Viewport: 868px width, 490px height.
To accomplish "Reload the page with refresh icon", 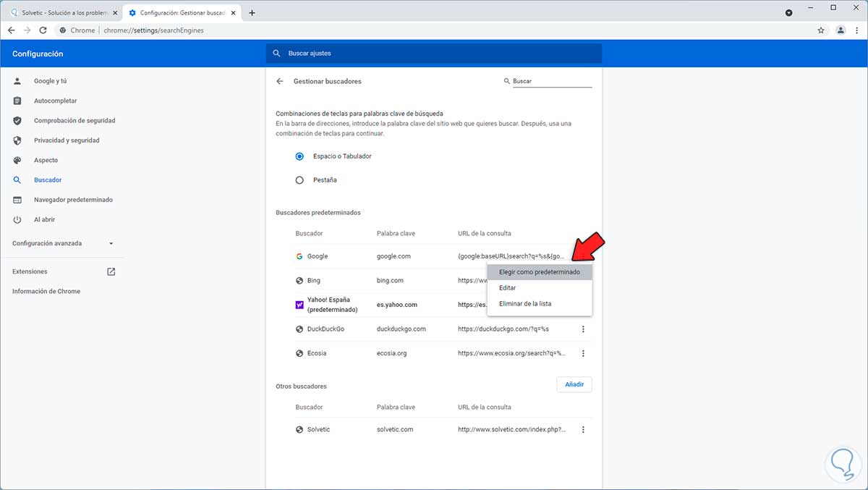I will point(43,30).
